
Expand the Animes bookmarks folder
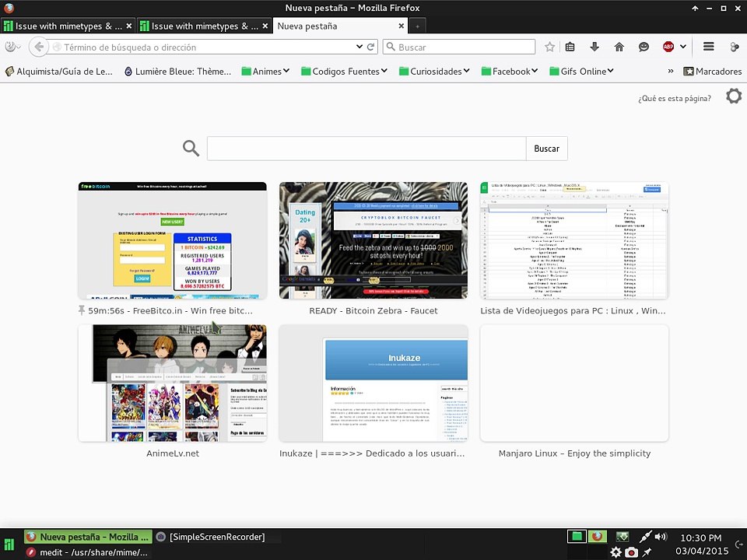pyautogui.click(x=266, y=71)
